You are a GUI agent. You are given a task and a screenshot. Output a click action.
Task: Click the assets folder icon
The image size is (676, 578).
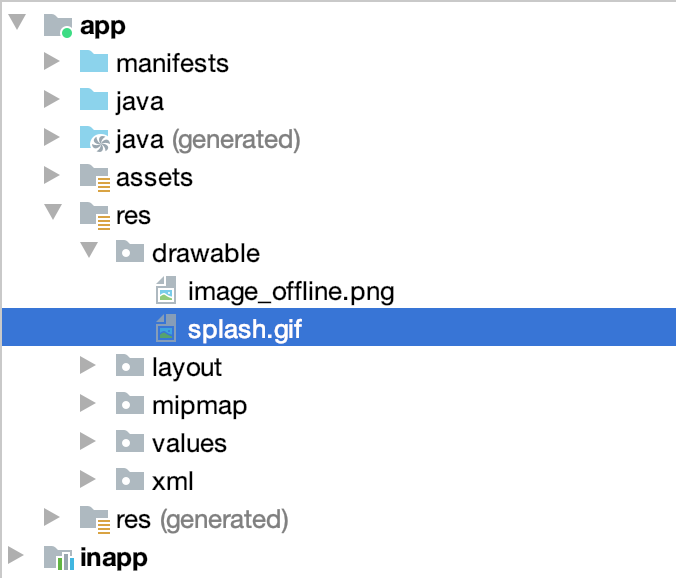95,177
